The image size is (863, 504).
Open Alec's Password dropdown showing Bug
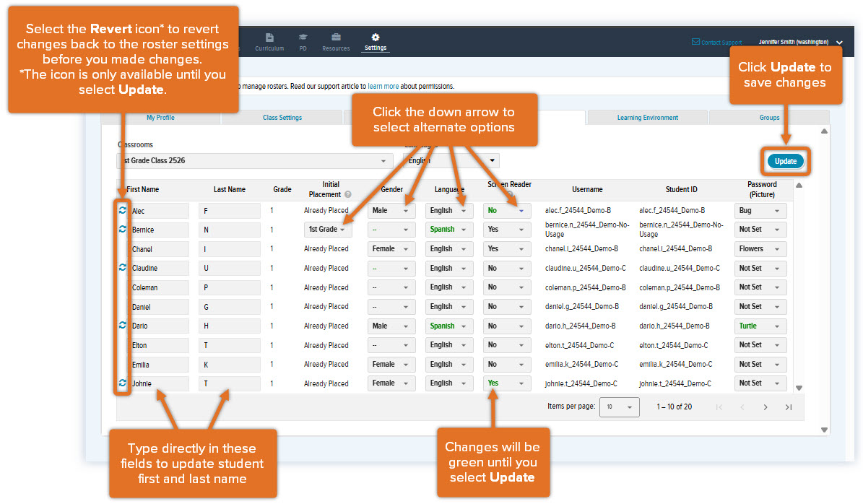tap(760, 211)
